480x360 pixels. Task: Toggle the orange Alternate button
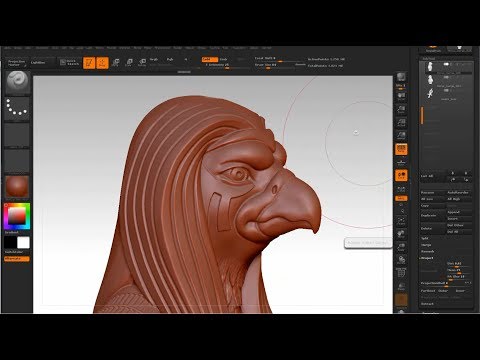17,259
